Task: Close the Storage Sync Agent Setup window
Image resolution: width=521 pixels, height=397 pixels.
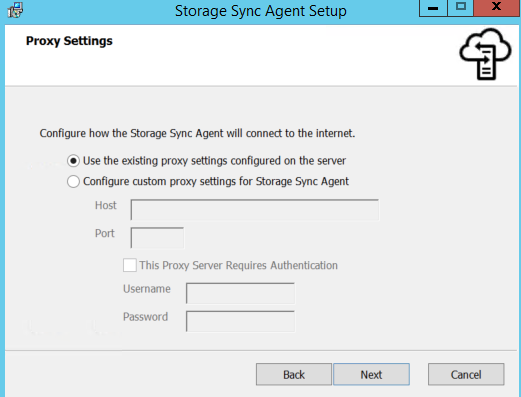Action: pyautogui.click(x=497, y=8)
